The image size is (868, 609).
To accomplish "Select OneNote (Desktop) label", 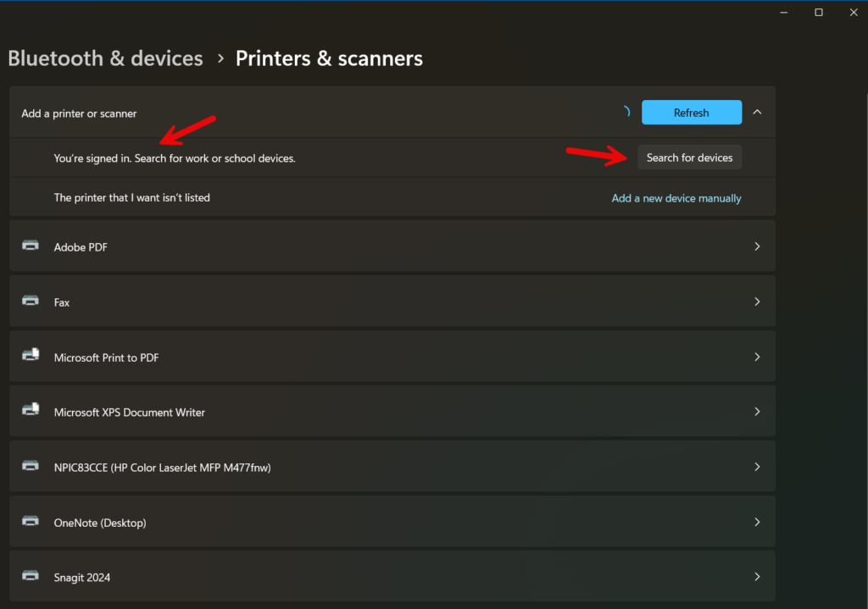I will click(100, 523).
